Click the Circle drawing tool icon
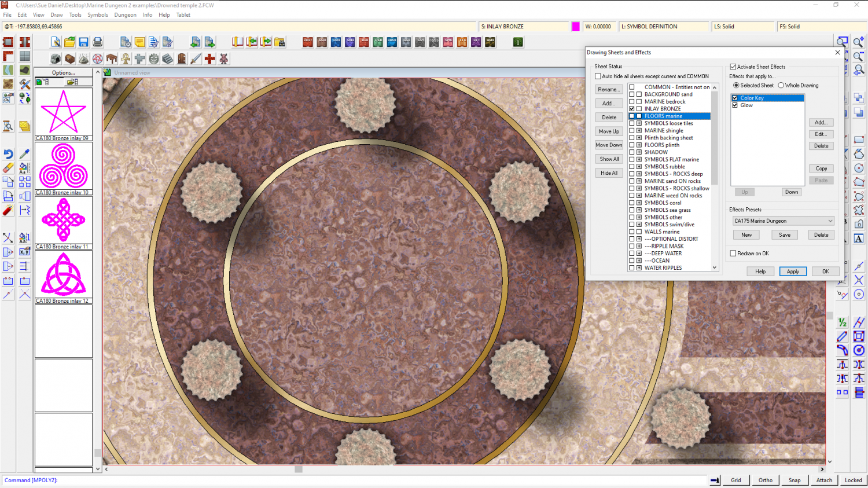The height and width of the screenshot is (488, 868). point(859,168)
